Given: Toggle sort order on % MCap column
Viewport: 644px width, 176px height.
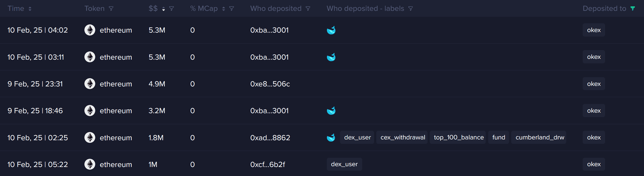Looking at the screenshot, I should pyautogui.click(x=223, y=8).
